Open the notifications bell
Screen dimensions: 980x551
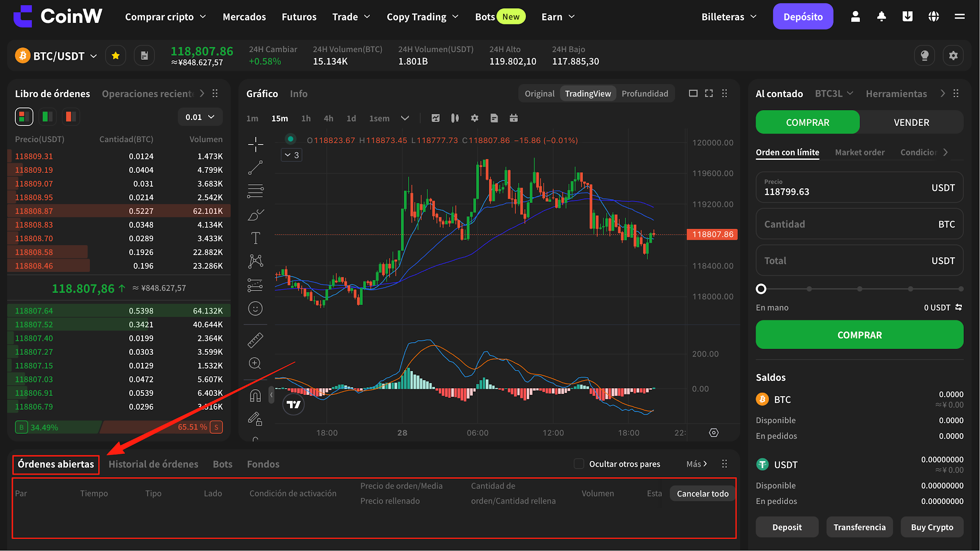pyautogui.click(x=881, y=17)
